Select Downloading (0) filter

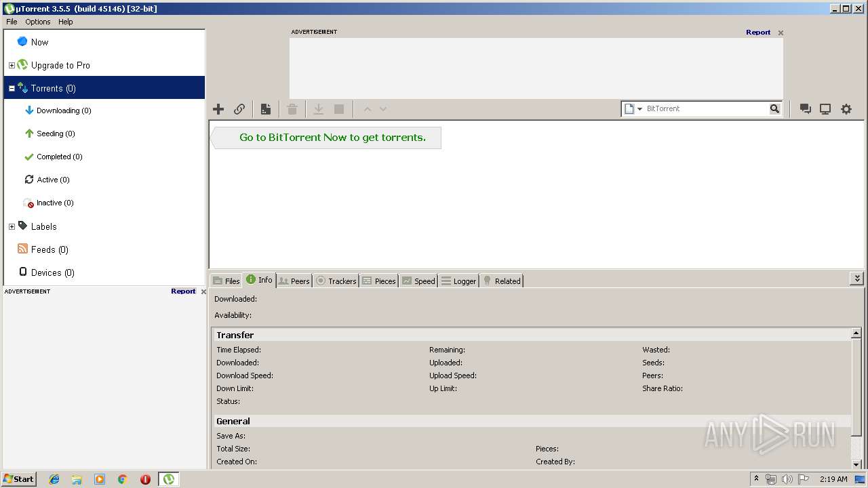tap(64, 110)
